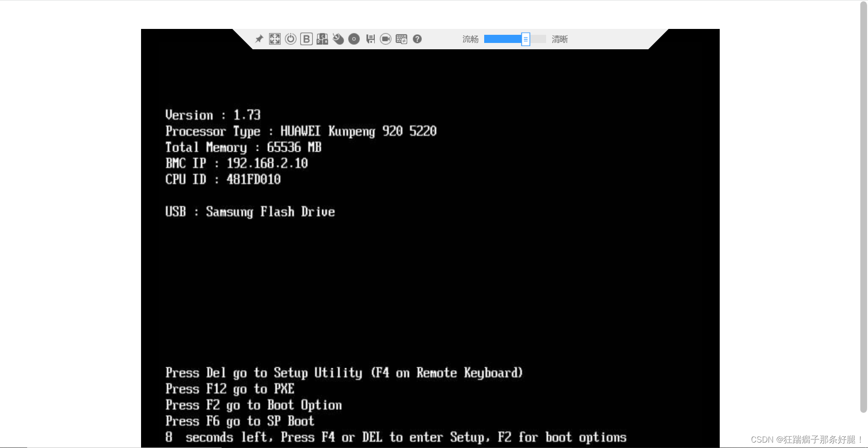Click the page vertical scrollbar

pos(863,207)
